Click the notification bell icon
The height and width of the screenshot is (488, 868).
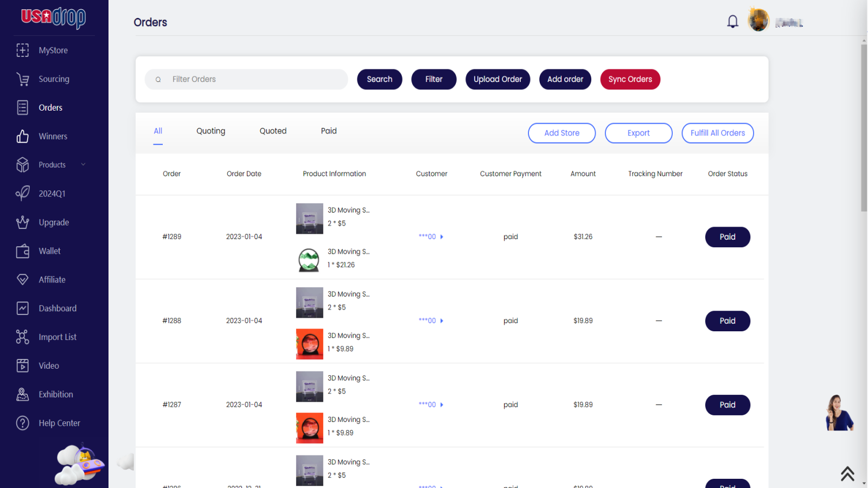732,22
